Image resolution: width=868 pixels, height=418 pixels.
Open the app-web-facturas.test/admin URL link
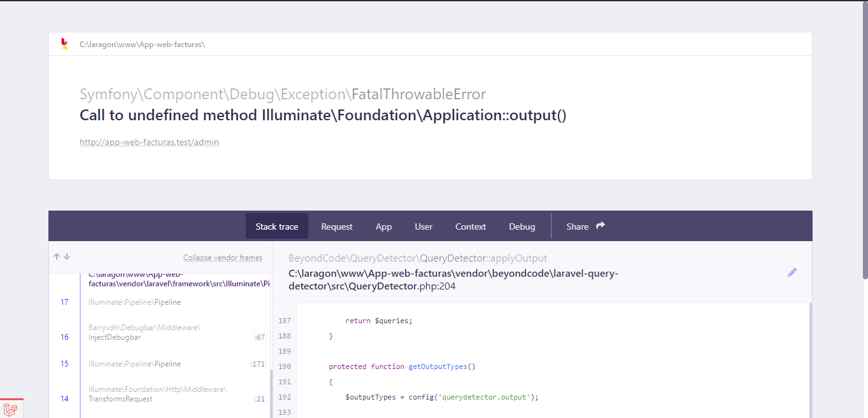(x=149, y=143)
